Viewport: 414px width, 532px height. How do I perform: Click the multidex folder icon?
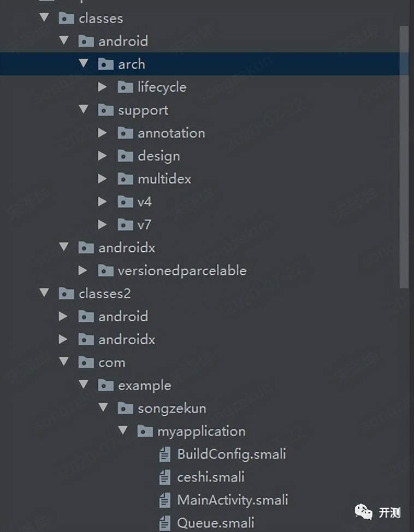[125, 179]
